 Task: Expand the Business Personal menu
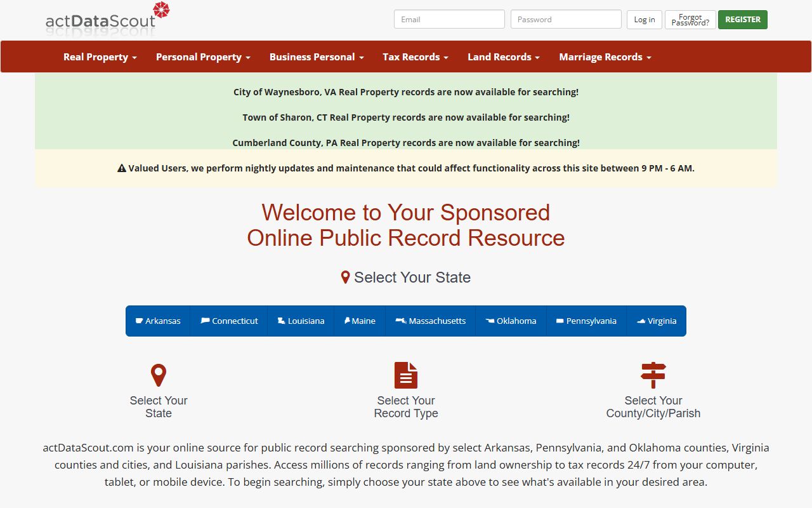[317, 57]
